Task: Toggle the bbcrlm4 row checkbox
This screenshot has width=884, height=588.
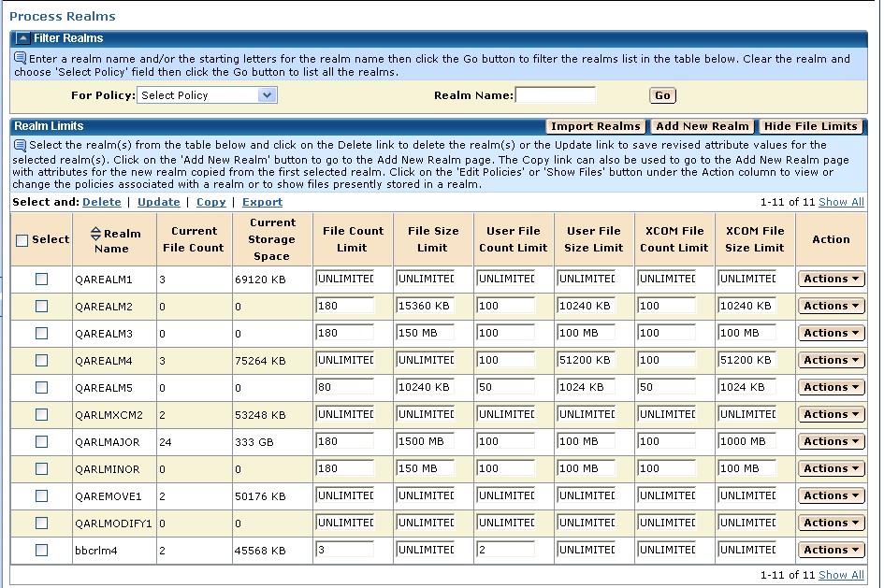Action: (41, 550)
